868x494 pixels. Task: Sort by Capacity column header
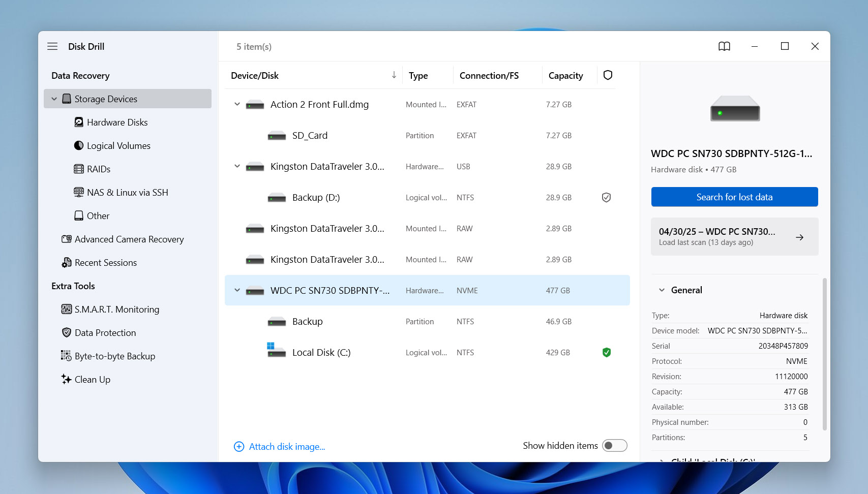click(565, 76)
